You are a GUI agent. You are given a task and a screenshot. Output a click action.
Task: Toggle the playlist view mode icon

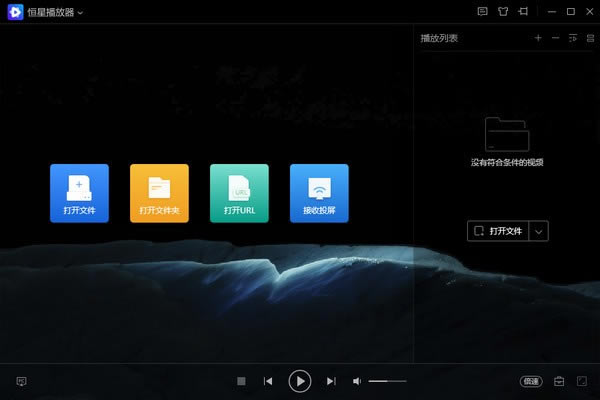pos(590,38)
